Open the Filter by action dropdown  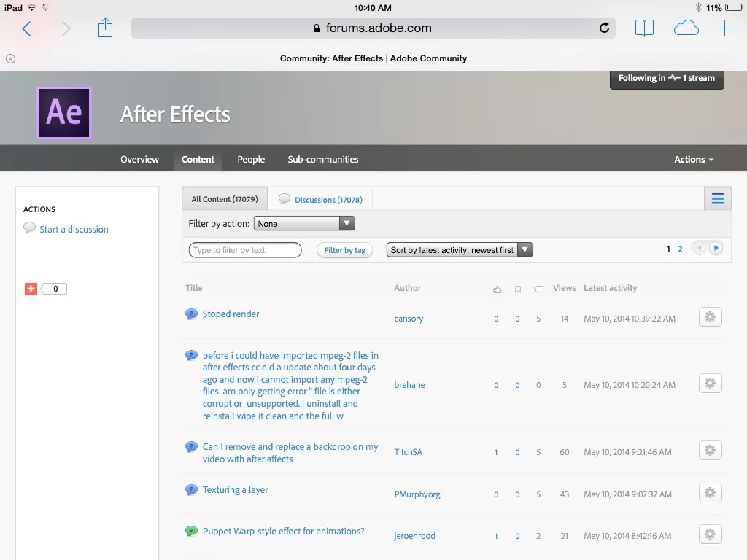pos(304,223)
